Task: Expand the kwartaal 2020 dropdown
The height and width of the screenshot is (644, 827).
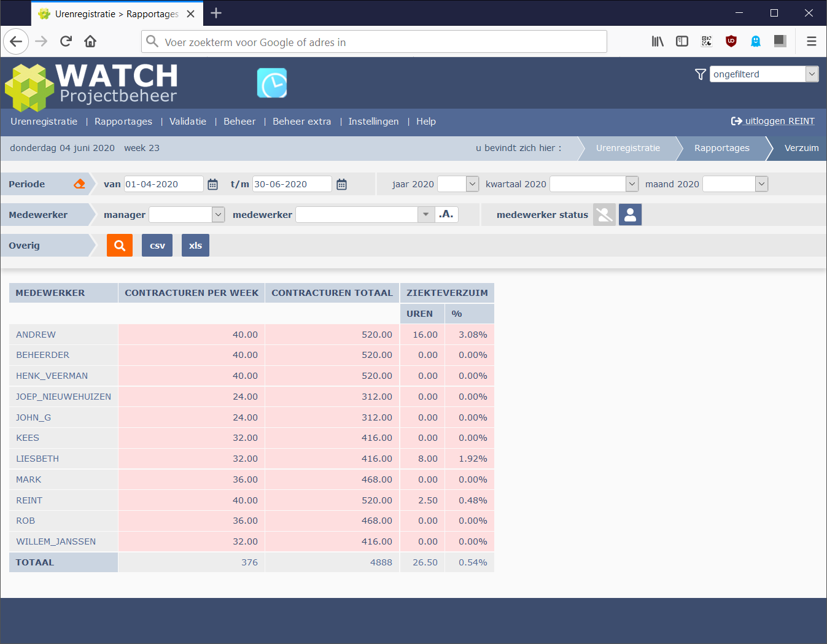Action: (x=594, y=184)
